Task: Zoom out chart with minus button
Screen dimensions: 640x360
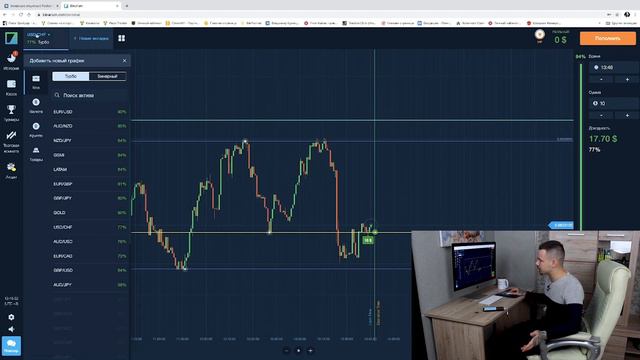Action: coord(287,350)
